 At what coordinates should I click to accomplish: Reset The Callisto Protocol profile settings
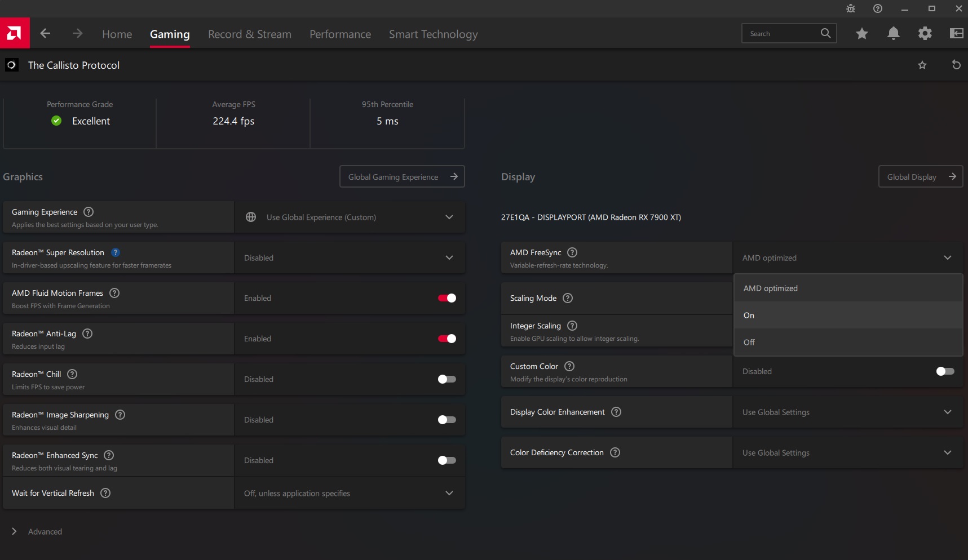click(x=956, y=65)
